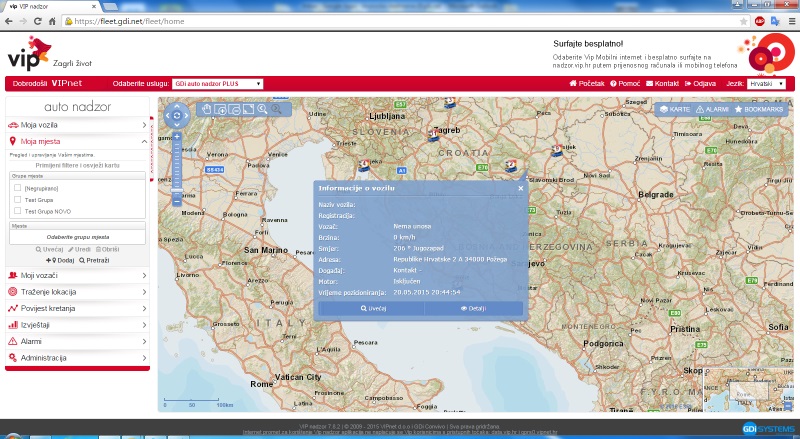The height and width of the screenshot is (439, 800).
Task: Check the (Negrupirano) group checkbox
Action: 17,187
